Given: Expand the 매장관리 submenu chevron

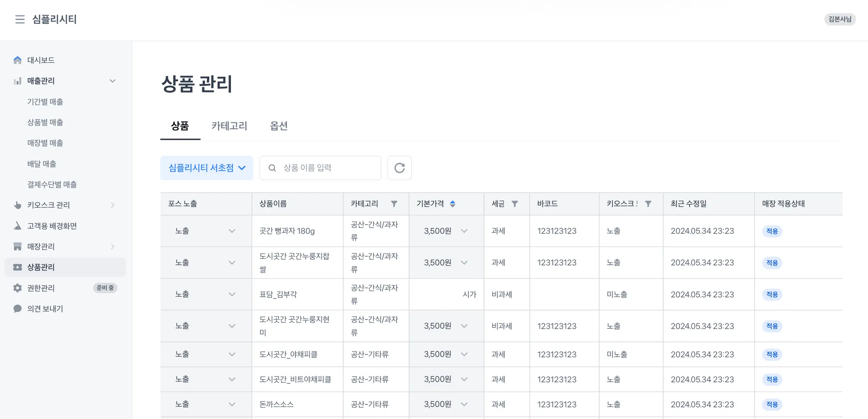Looking at the screenshot, I should click(112, 247).
